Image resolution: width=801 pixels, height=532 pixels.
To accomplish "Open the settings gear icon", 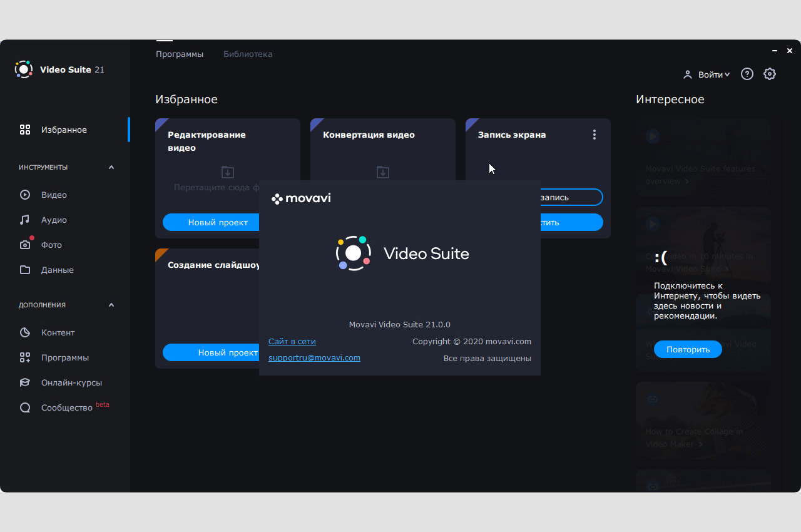I will 770,74.
